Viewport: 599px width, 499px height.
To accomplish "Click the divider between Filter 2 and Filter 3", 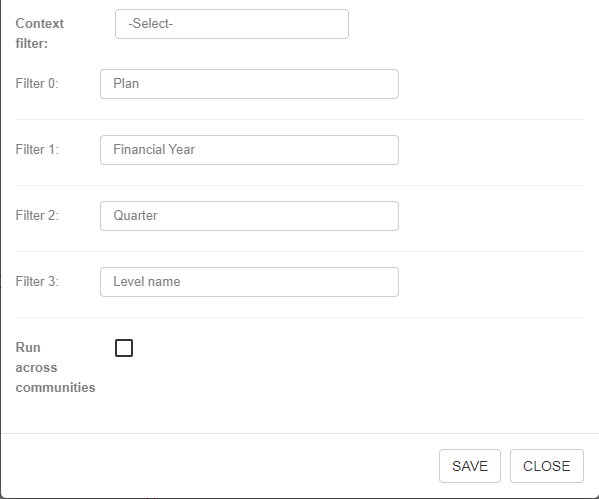I will (x=300, y=251).
